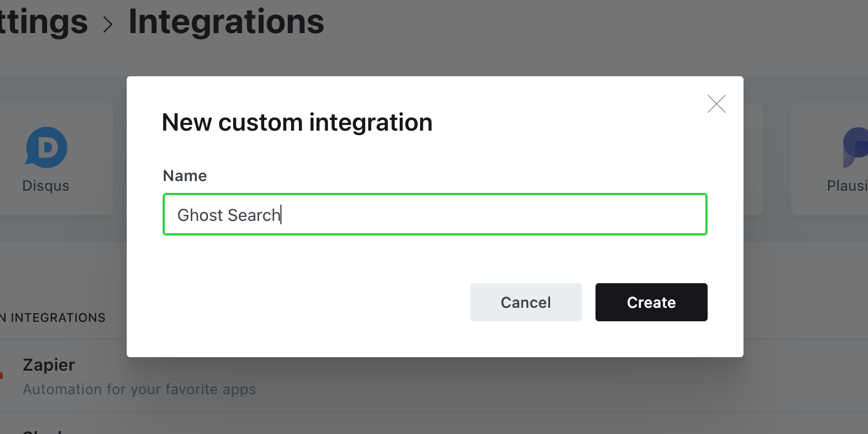Click the Name field label

(x=184, y=176)
